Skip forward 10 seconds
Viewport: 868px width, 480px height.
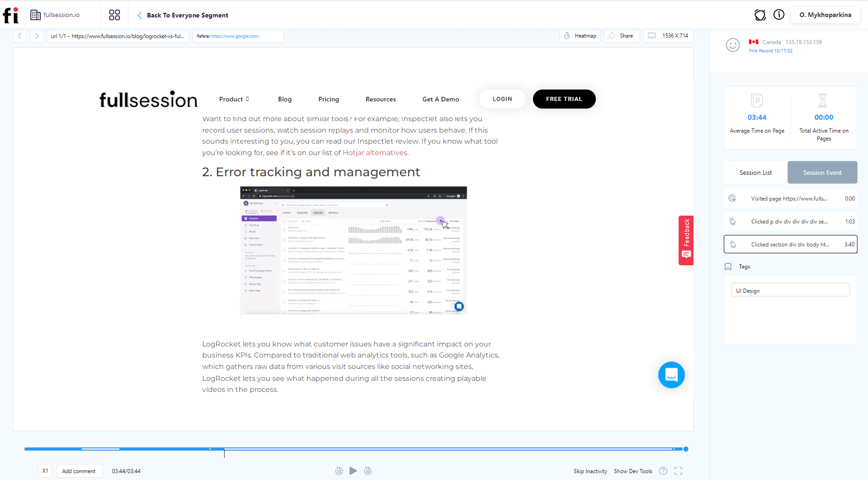click(368, 471)
